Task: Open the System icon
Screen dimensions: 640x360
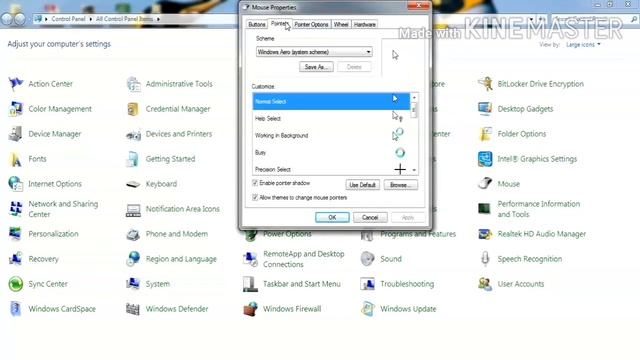Action: [133, 284]
